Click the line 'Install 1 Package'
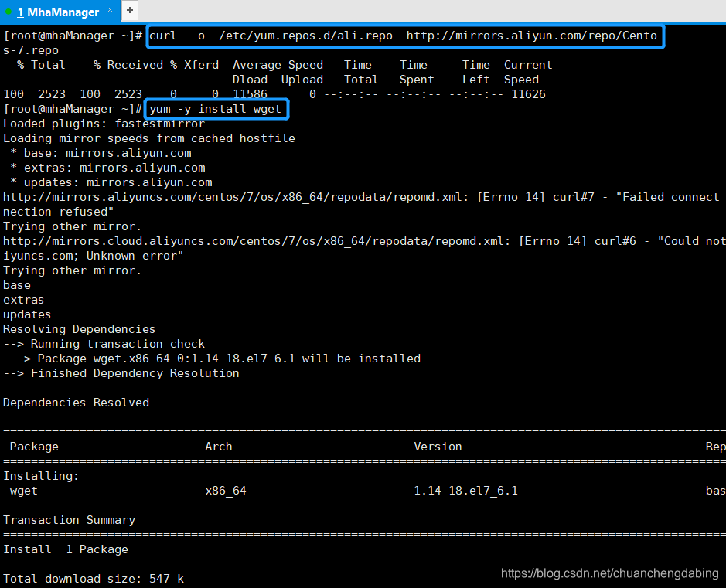This screenshot has width=726, height=588. point(65,549)
